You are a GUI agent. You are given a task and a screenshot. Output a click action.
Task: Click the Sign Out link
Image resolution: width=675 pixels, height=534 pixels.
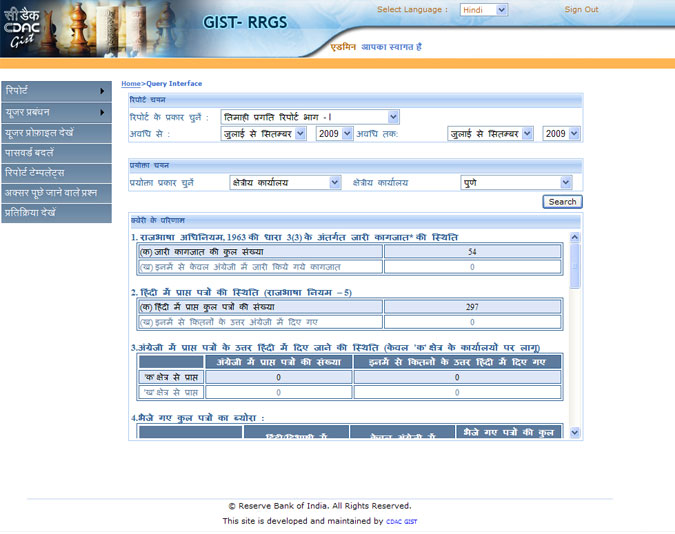click(581, 10)
